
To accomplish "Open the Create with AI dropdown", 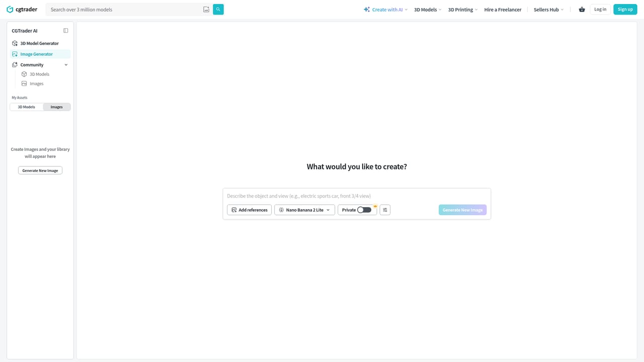I will [385, 10].
